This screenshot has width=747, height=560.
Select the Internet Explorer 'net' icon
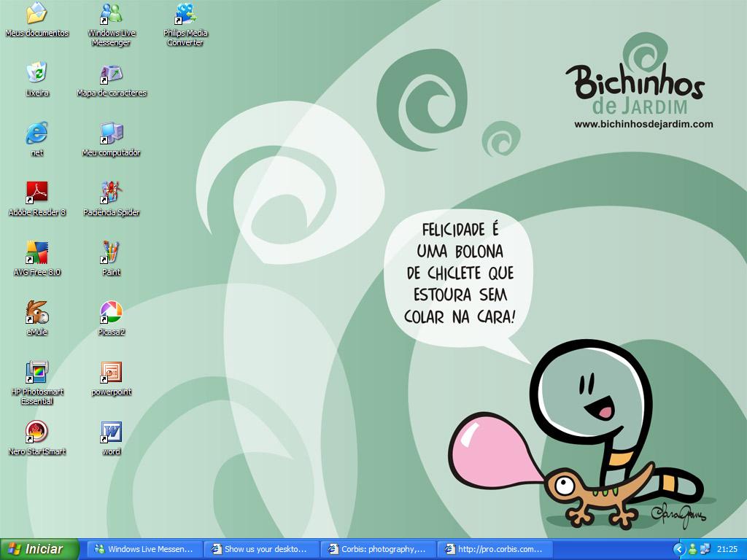[36, 133]
